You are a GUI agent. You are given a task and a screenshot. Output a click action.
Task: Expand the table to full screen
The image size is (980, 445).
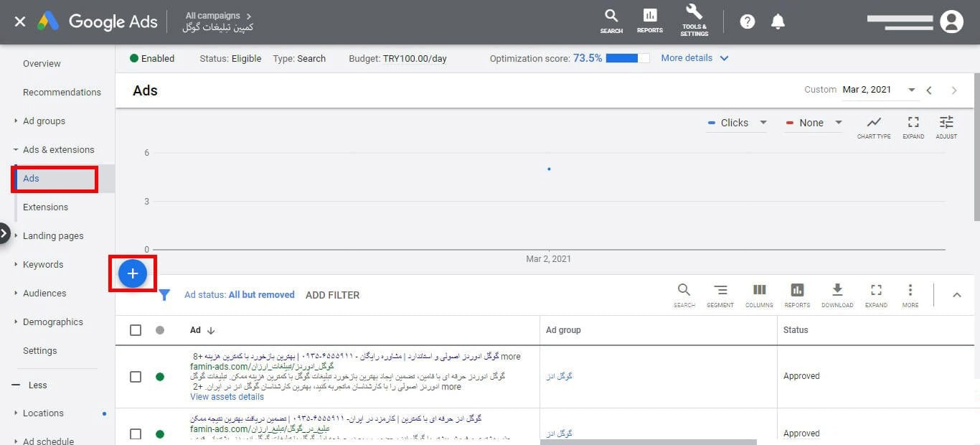(876, 295)
